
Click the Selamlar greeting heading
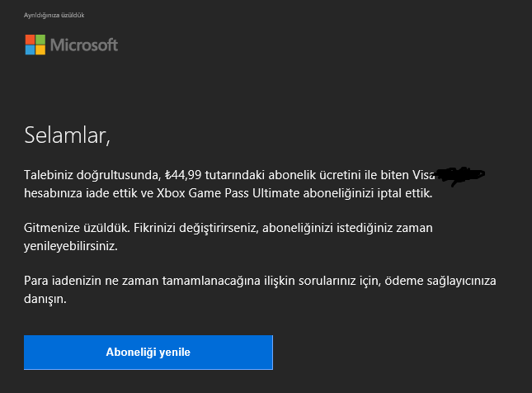[67, 135]
